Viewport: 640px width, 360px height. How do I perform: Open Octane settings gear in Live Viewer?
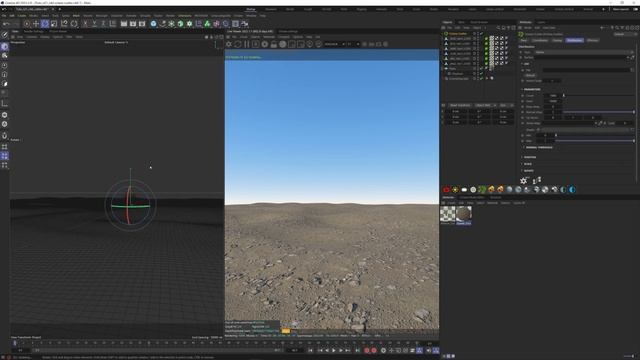(x=264, y=44)
